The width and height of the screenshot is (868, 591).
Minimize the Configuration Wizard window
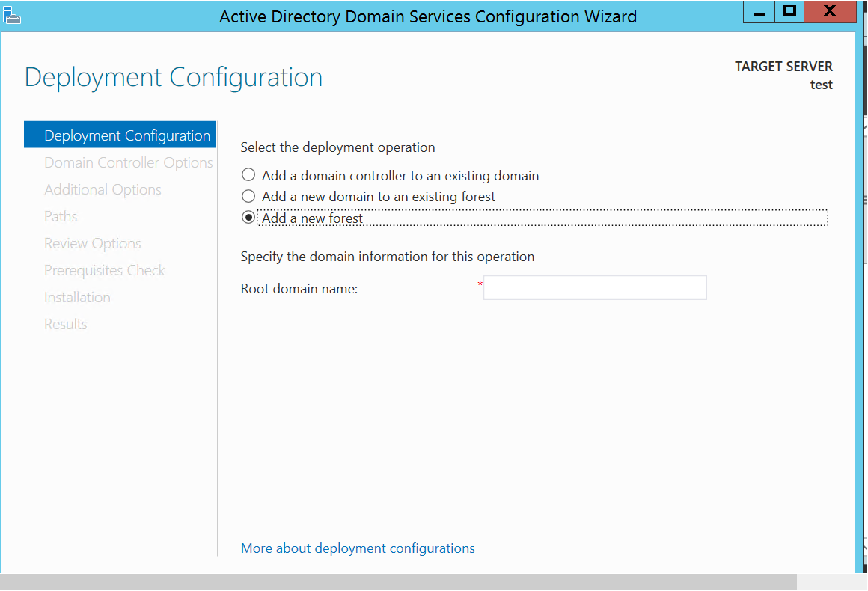pyautogui.click(x=759, y=12)
